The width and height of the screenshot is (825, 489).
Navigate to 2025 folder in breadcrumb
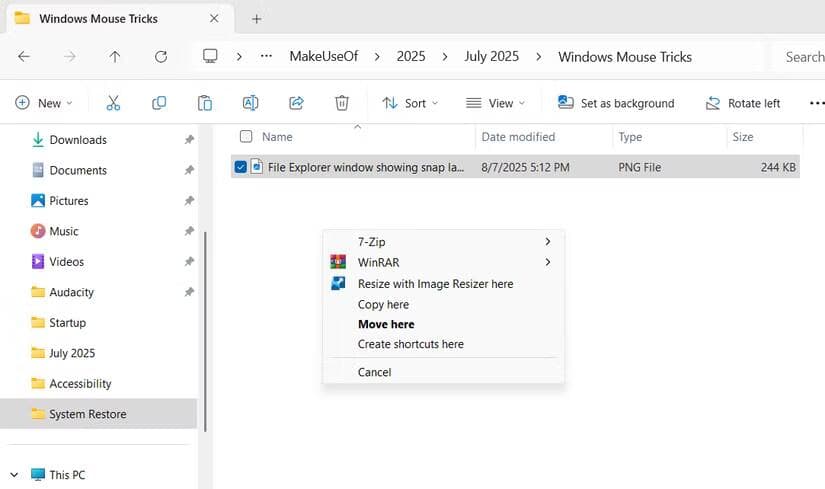[x=411, y=56]
